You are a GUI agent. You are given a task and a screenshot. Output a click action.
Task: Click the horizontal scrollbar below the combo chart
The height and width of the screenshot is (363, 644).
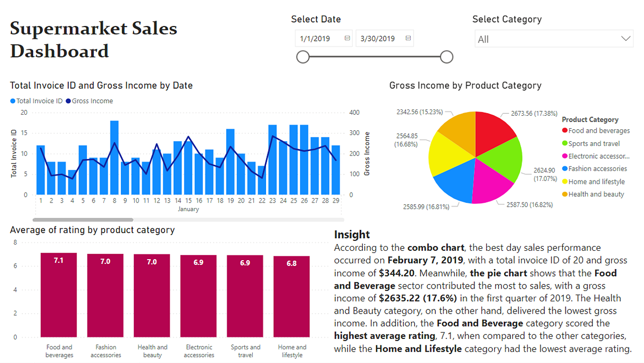[x=83, y=220]
